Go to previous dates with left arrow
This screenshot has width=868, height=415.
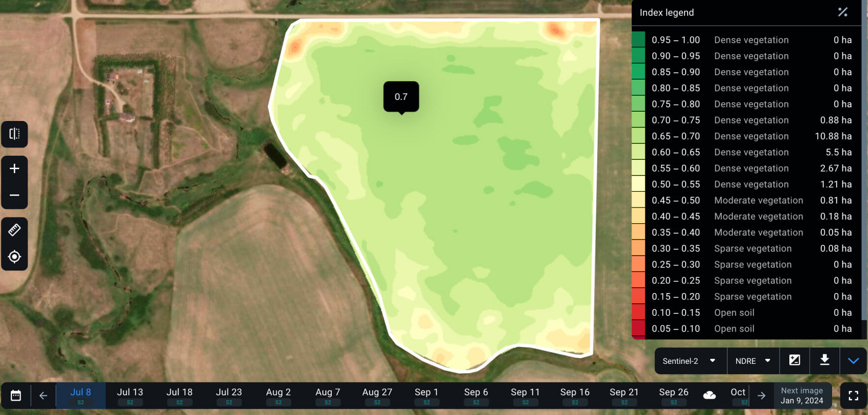(43, 395)
